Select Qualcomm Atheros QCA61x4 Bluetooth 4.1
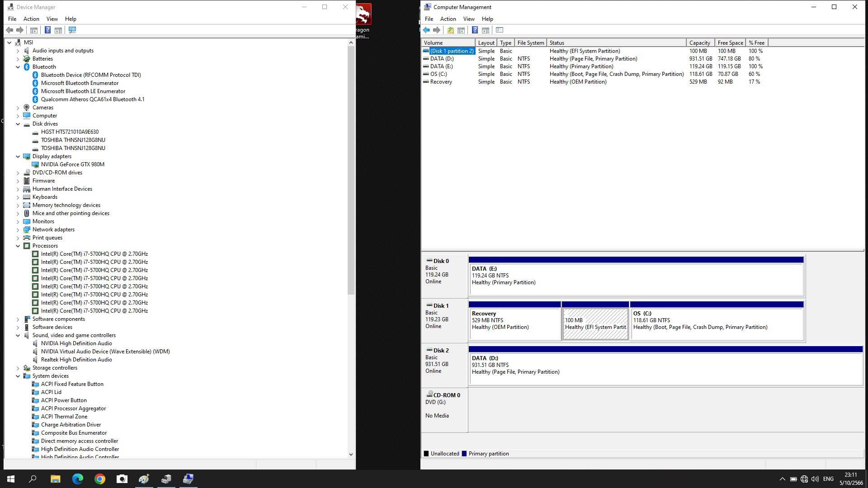Image resolution: width=868 pixels, height=488 pixels. [92, 99]
